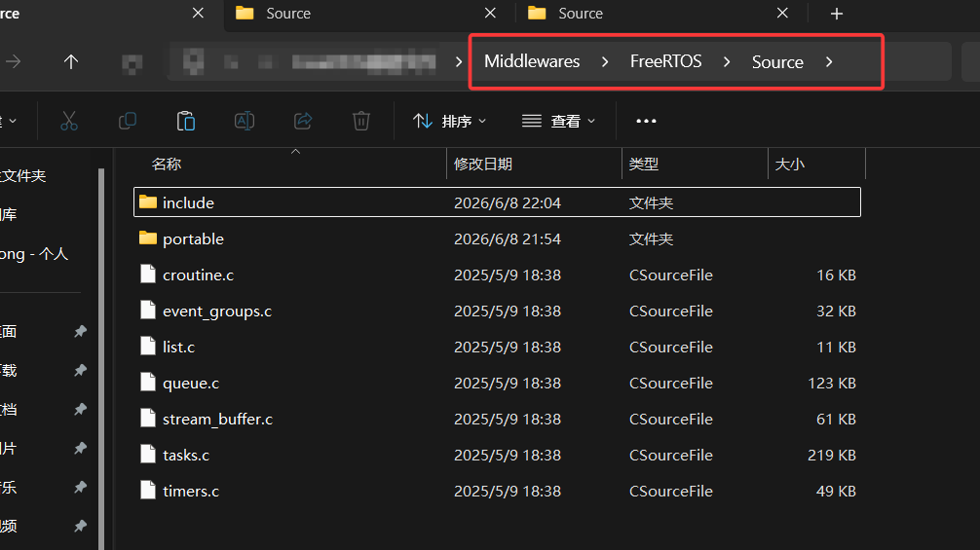The height and width of the screenshot is (550, 980).
Task: Click the timers.c file icon
Action: click(x=147, y=490)
